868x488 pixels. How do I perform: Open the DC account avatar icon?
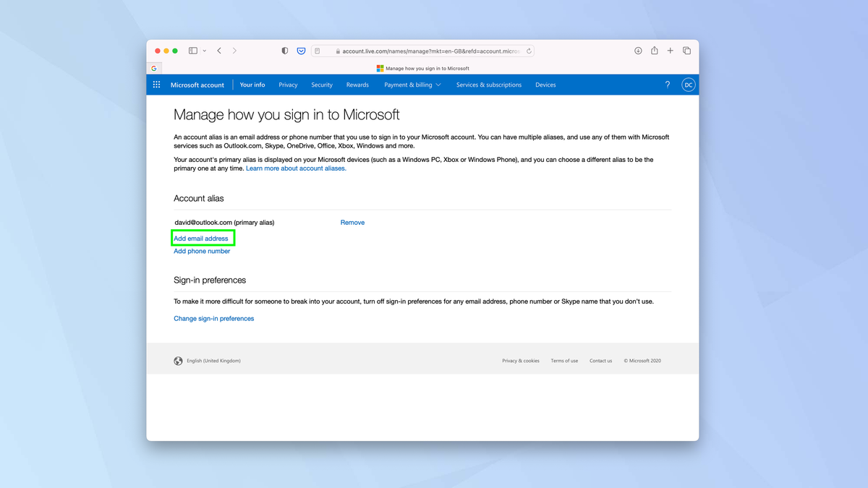[x=688, y=85]
